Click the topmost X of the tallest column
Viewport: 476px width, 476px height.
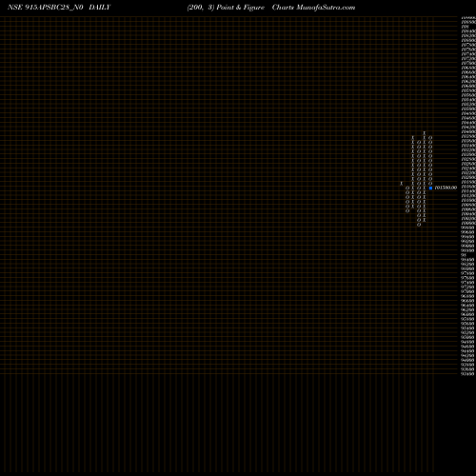(425, 133)
